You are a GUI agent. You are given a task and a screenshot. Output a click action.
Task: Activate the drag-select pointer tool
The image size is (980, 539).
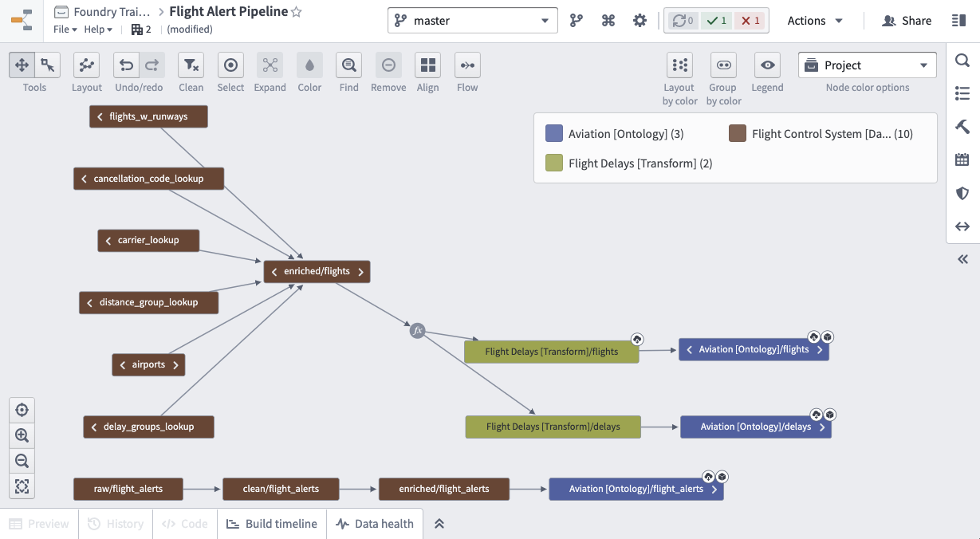click(x=48, y=65)
